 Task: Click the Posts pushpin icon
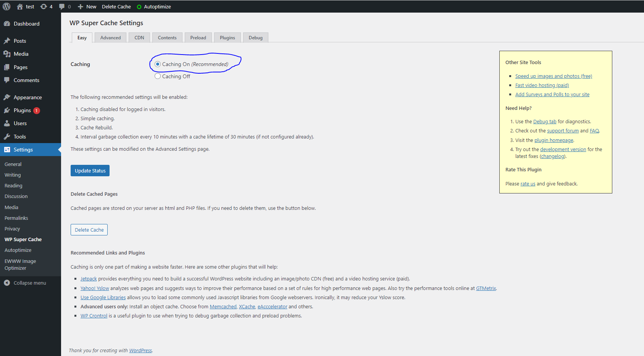7,41
